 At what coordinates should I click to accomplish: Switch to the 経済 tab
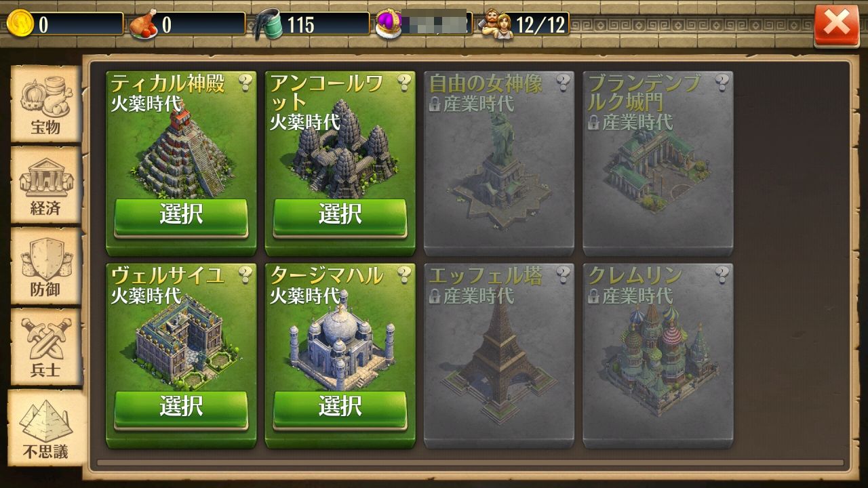46,186
